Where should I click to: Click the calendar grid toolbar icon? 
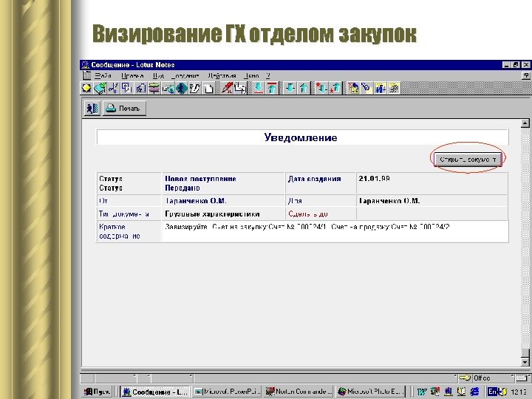point(353,88)
